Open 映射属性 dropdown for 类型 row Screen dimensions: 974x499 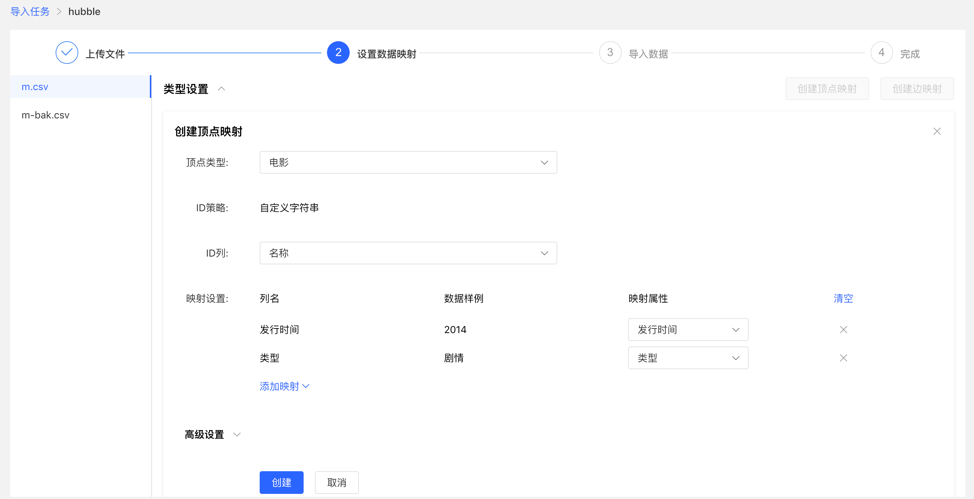[688, 358]
